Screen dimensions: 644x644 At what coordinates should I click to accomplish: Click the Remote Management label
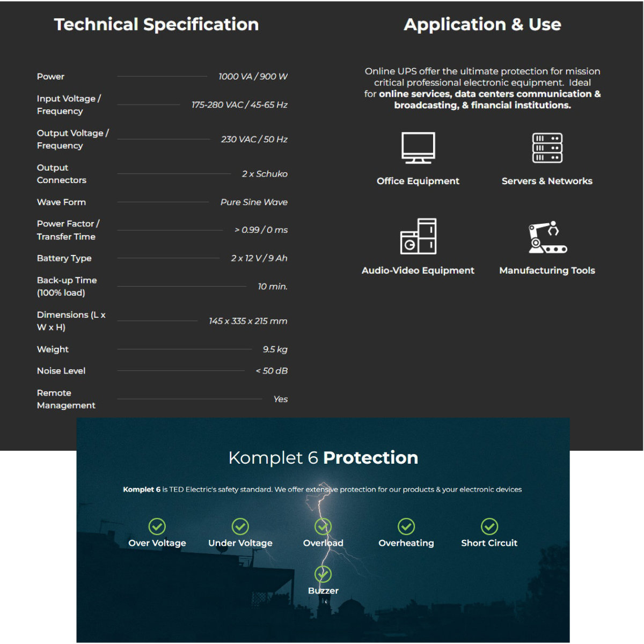(66, 399)
